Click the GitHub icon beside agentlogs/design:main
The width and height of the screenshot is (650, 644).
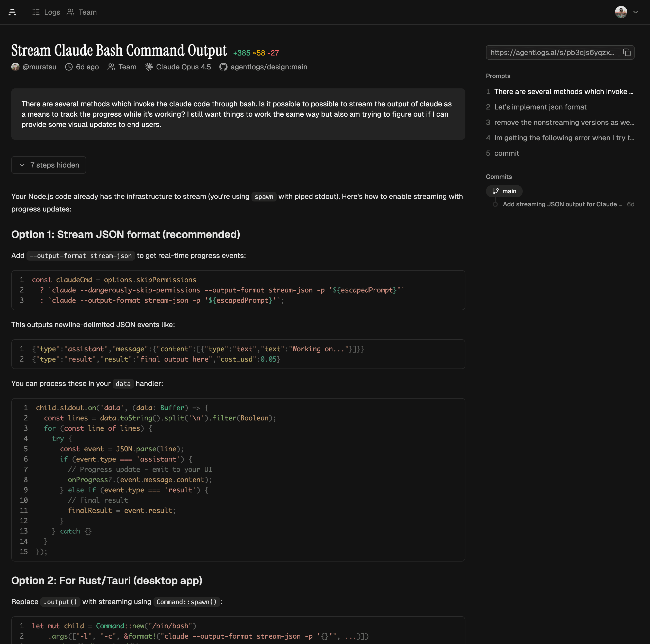(223, 67)
